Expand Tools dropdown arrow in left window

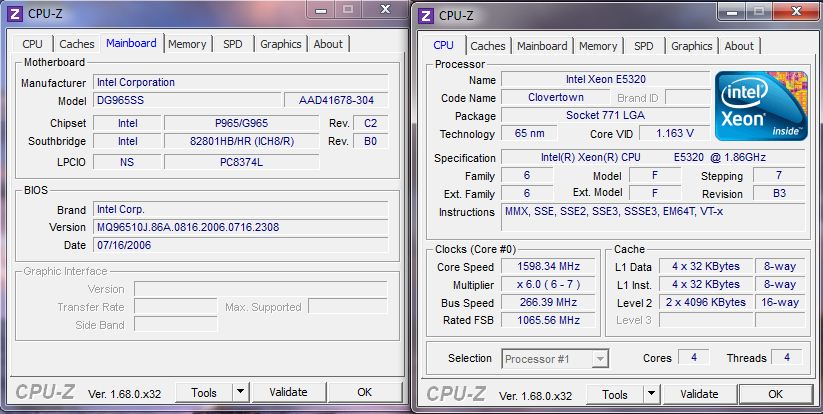pos(240,392)
